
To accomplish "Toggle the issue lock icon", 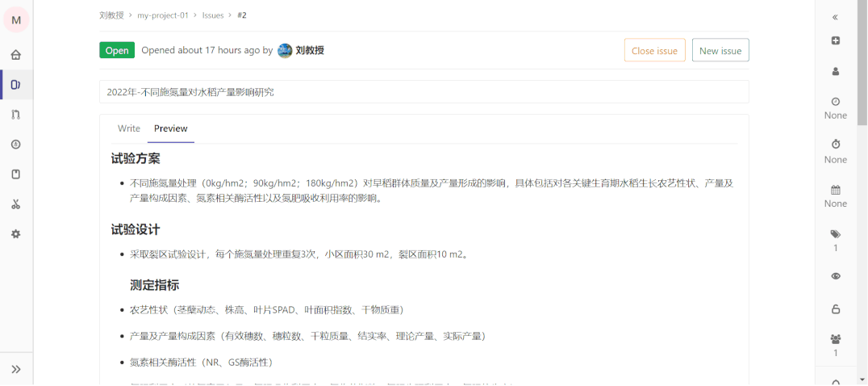I will (836, 309).
